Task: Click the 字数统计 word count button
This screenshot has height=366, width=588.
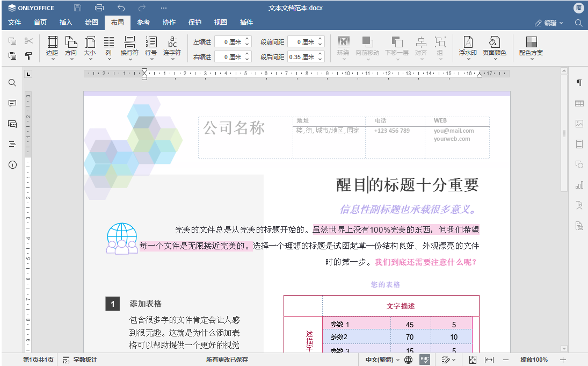Action: tap(80, 360)
